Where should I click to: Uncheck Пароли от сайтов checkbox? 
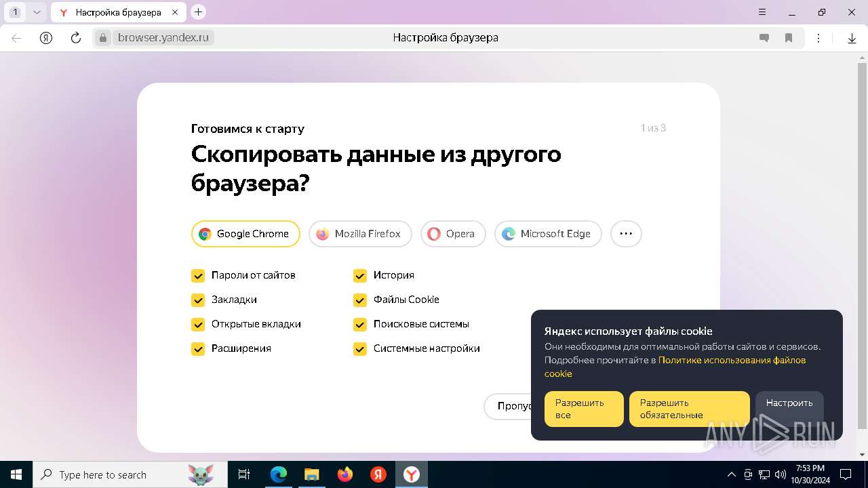pos(198,276)
